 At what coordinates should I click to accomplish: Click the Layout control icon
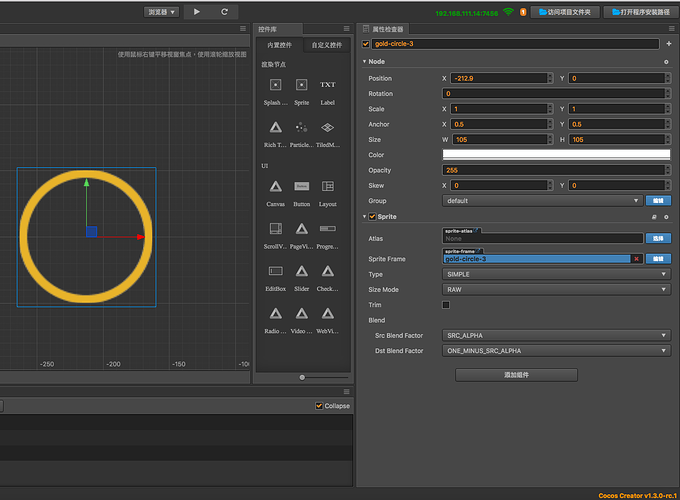327,186
